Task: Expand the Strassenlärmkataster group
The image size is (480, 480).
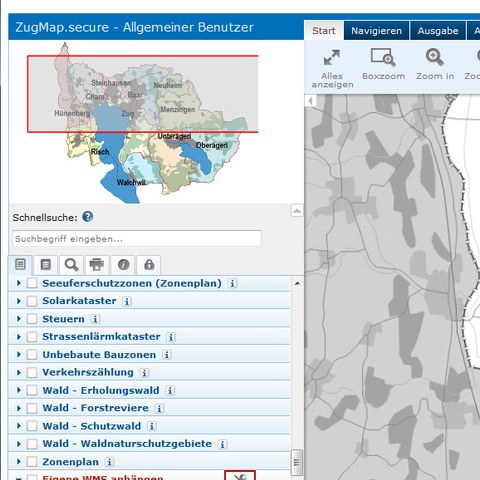Action: 19,337
